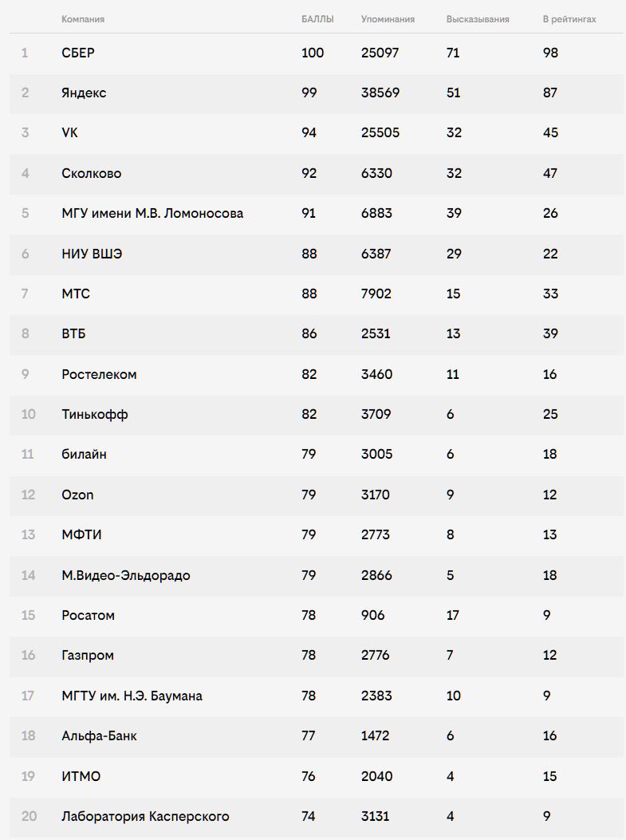Select the VK company entry
Viewport: 626px width, 840px height.
(x=69, y=132)
